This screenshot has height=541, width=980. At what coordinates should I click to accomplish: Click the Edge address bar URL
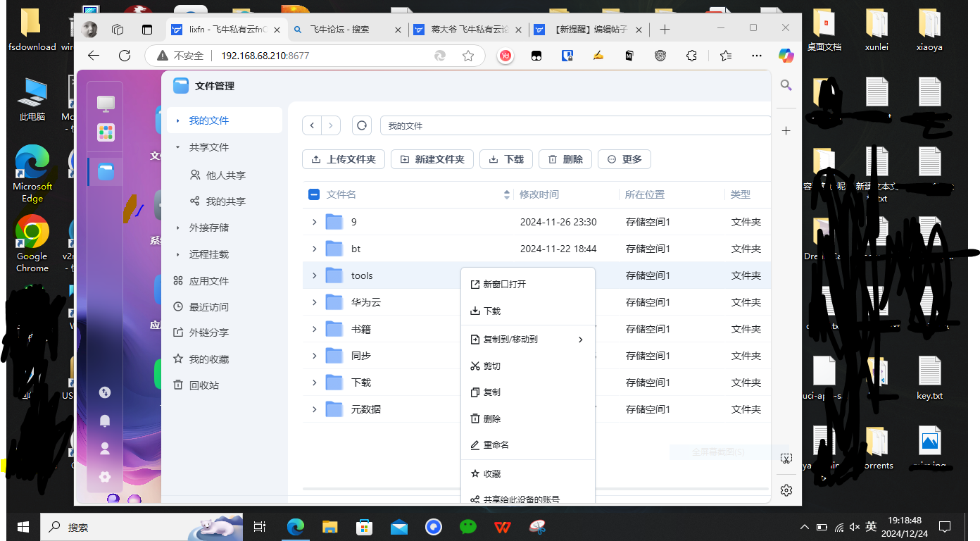[265, 56]
